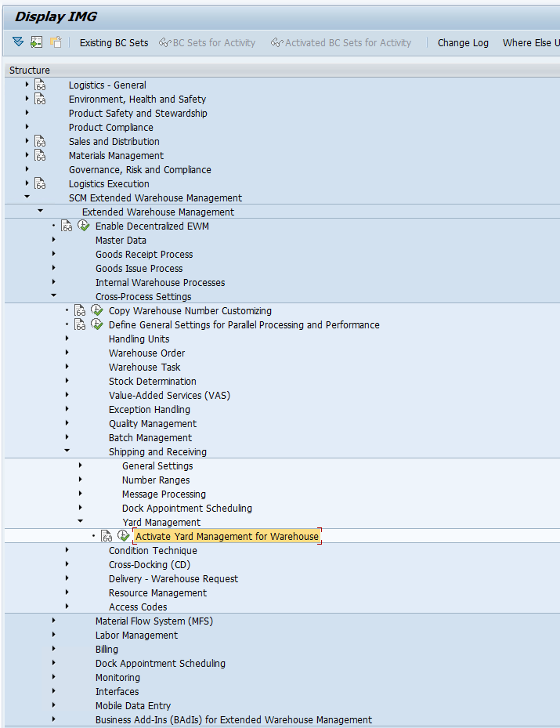Screen dimensions: 560x728
Task: Open documentation icon for Activate Yard Management
Action: pos(107,536)
